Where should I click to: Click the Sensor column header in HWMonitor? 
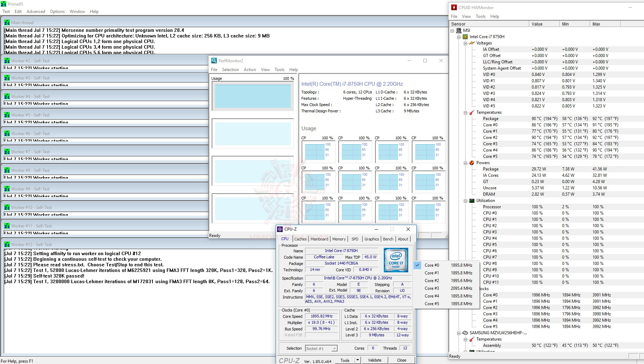point(489,24)
